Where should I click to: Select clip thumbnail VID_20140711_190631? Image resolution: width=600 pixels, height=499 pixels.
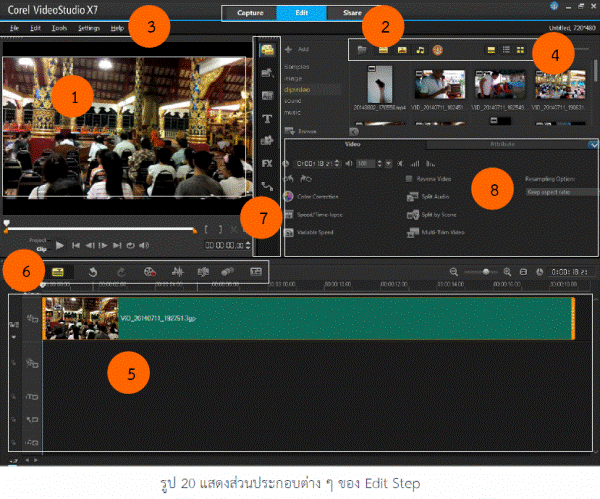coord(560,84)
